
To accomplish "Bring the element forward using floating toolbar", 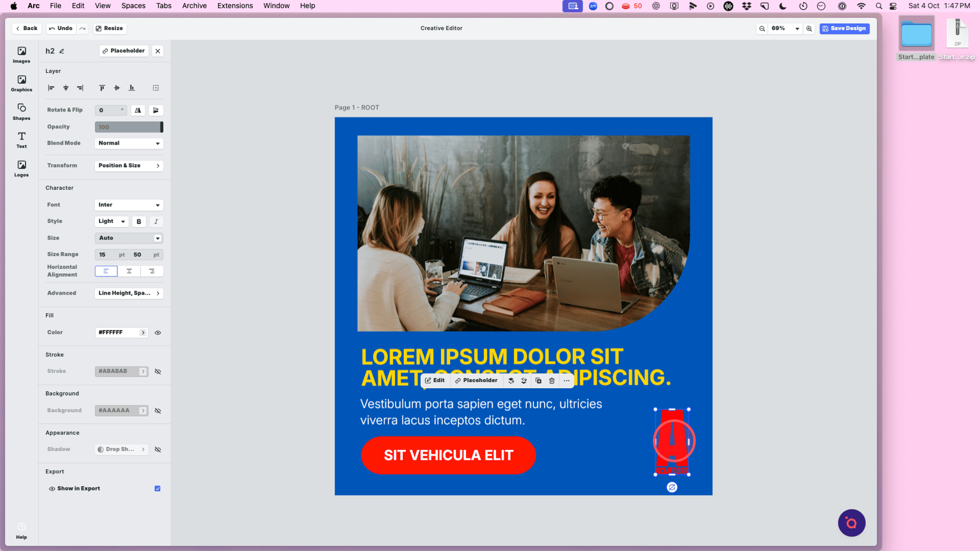I will click(511, 381).
